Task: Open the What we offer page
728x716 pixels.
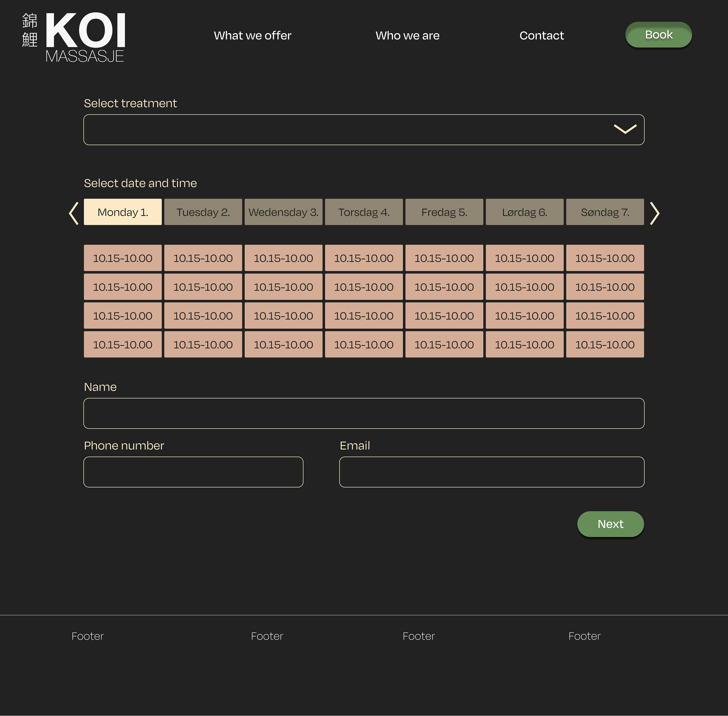Action: (253, 35)
